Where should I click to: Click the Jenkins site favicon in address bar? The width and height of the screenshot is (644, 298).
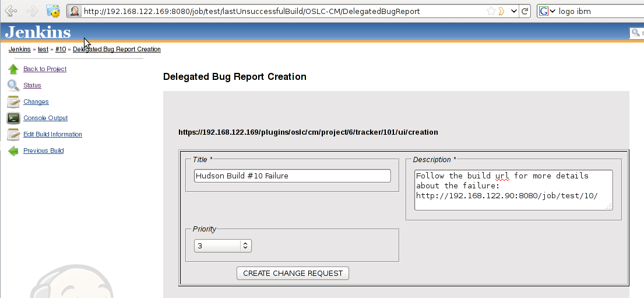pos(75,11)
